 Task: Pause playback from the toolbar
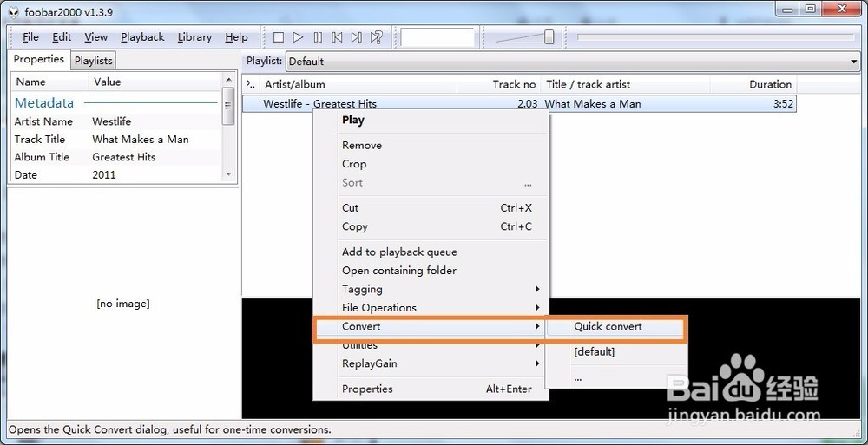[318, 37]
